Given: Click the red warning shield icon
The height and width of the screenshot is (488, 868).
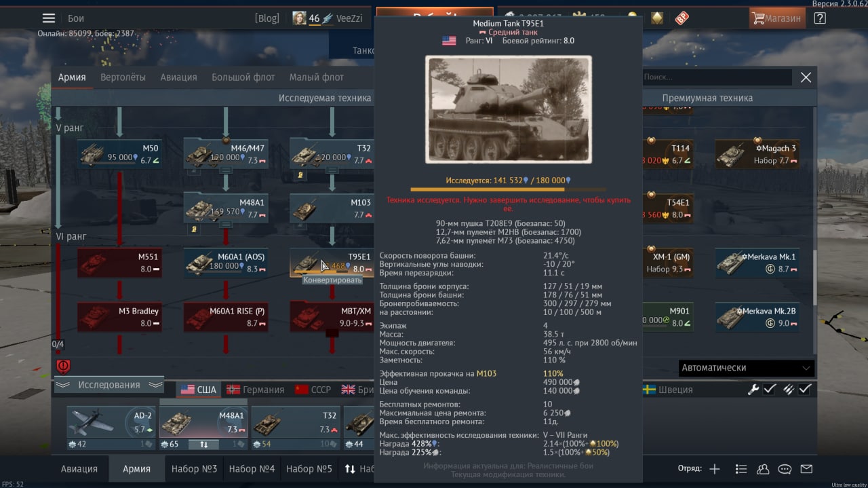Looking at the screenshot, I should pyautogui.click(x=63, y=367).
